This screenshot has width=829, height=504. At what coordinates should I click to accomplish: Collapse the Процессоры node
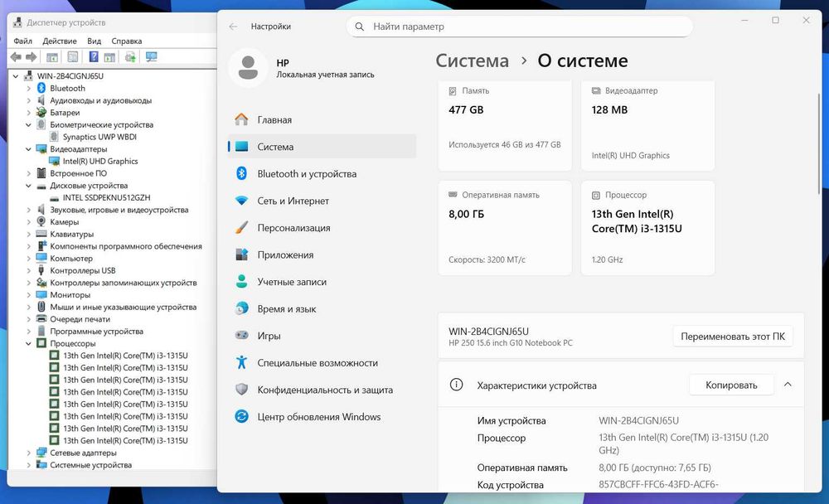pos(28,344)
